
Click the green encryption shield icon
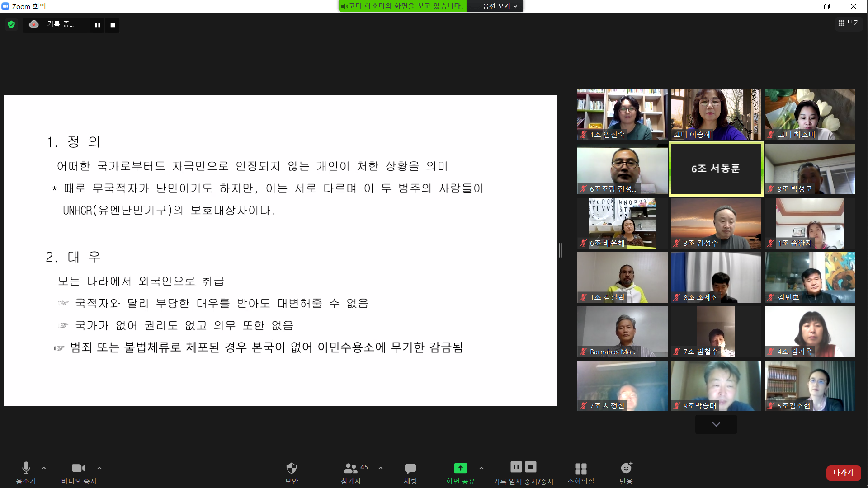click(x=11, y=24)
